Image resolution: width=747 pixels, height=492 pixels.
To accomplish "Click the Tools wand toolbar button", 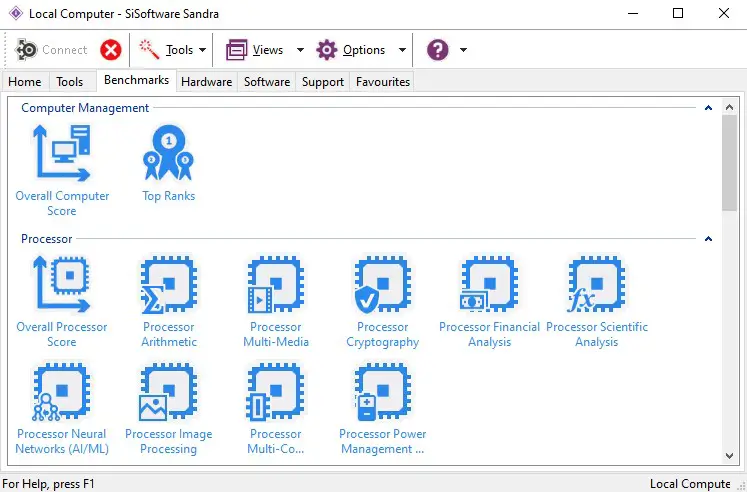I will [166, 50].
